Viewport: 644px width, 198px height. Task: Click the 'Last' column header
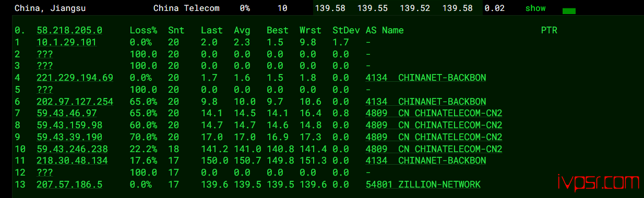click(x=212, y=30)
